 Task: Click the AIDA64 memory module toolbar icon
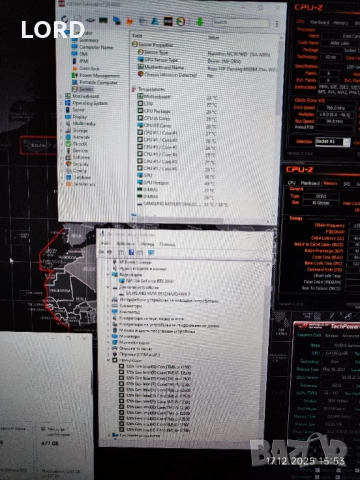click(103, 20)
